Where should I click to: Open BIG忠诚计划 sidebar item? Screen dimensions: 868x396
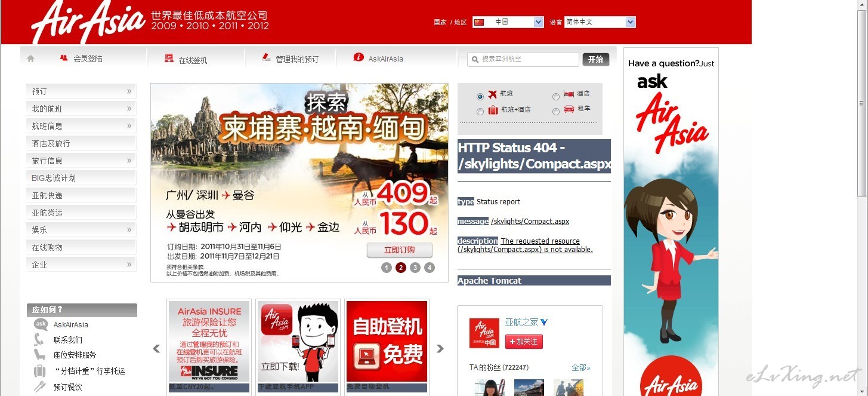click(x=81, y=178)
